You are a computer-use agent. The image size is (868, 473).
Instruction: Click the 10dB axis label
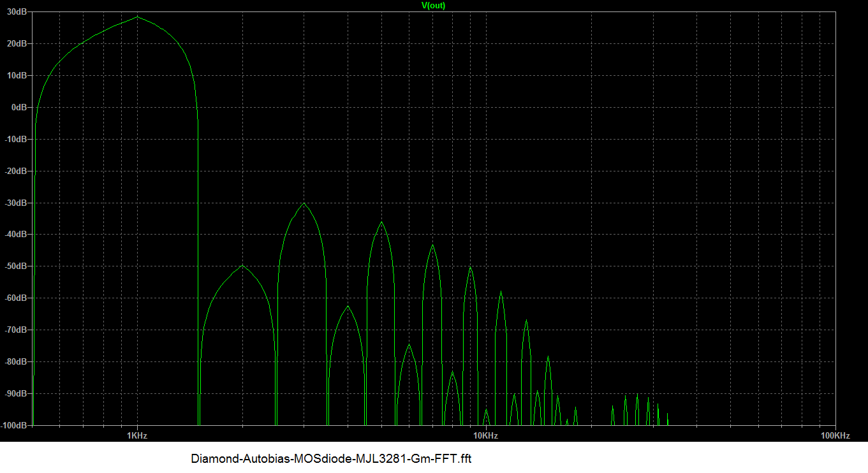[x=18, y=76]
